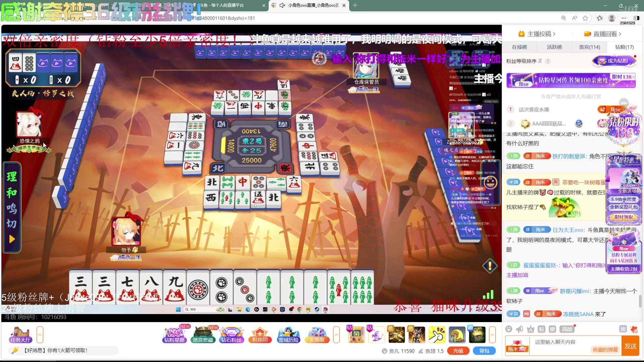The height and width of the screenshot is (362, 644).
Task: Open the 钻粉星愿 138 activity icon
Action: (174, 335)
